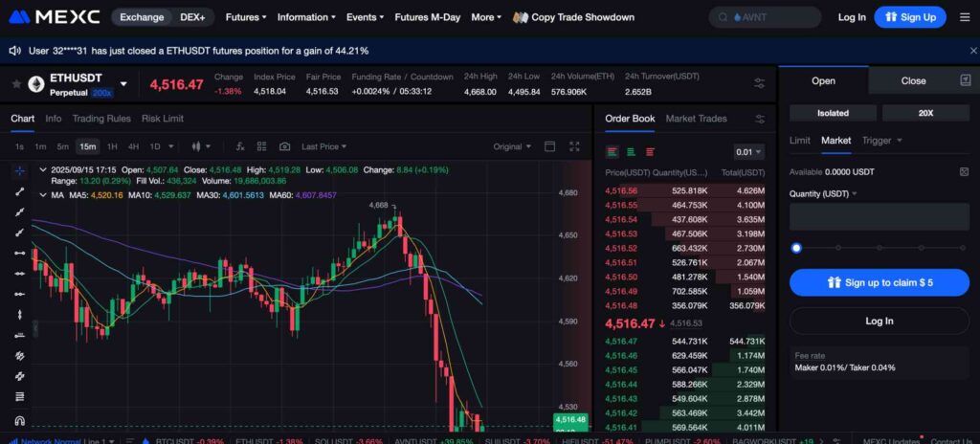
Task: Open the Information dropdown menu
Action: (x=306, y=17)
